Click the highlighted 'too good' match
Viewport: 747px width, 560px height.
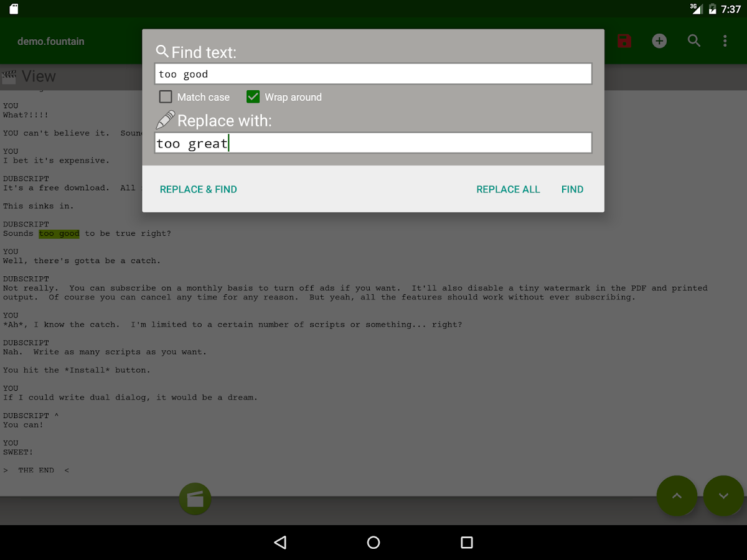(59, 233)
